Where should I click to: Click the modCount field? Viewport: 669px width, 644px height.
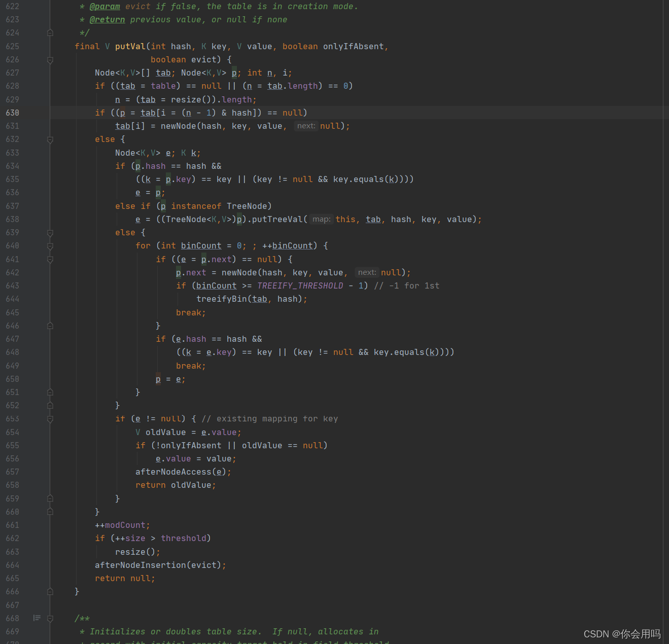coord(125,525)
